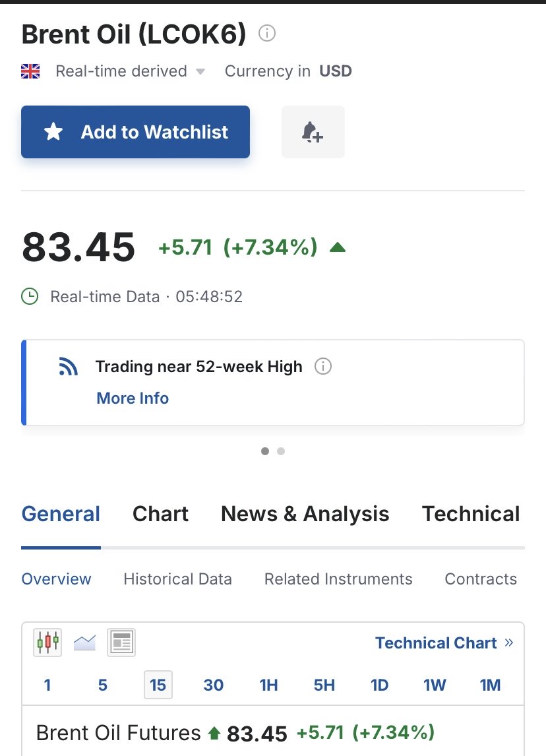The height and width of the screenshot is (756, 546).
Task: Click the clock icon beside Real-time Data
Action: coord(30,296)
